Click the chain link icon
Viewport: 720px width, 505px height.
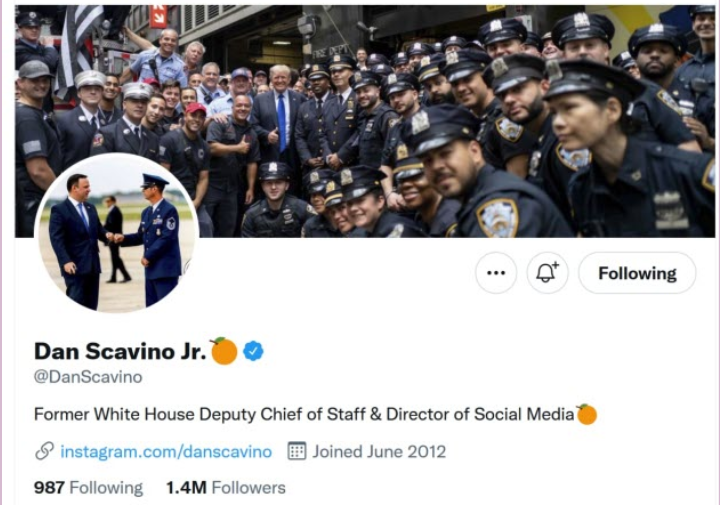pyautogui.click(x=45, y=451)
